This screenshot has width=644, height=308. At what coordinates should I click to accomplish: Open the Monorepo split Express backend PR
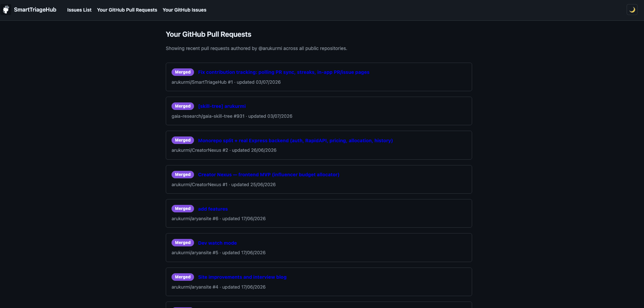pos(295,140)
